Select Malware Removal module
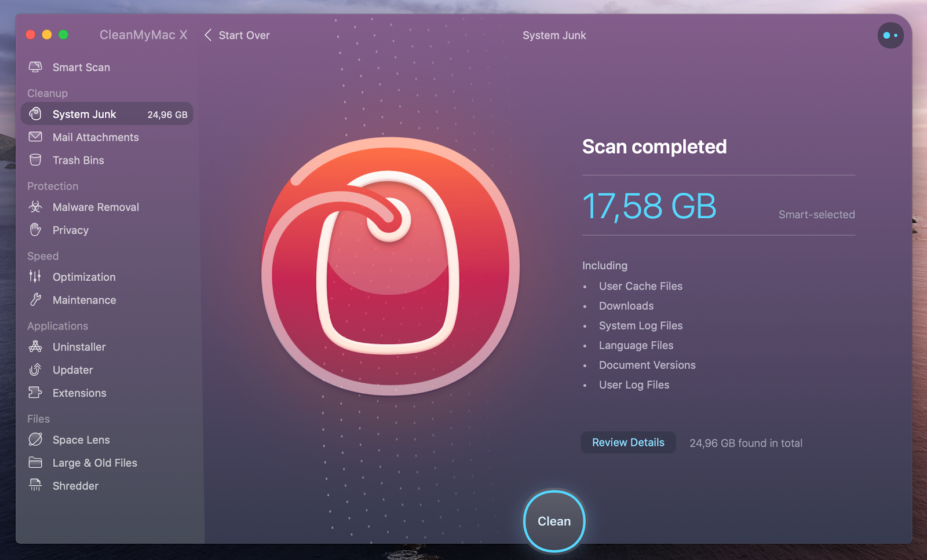This screenshot has height=560, width=927. coord(96,207)
